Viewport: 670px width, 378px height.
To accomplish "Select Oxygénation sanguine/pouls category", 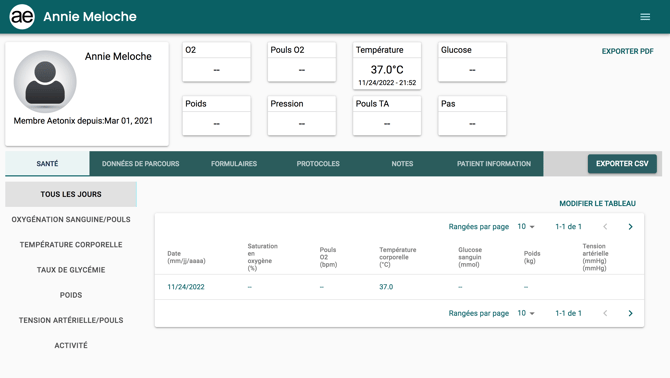I will pyautogui.click(x=71, y=220).
